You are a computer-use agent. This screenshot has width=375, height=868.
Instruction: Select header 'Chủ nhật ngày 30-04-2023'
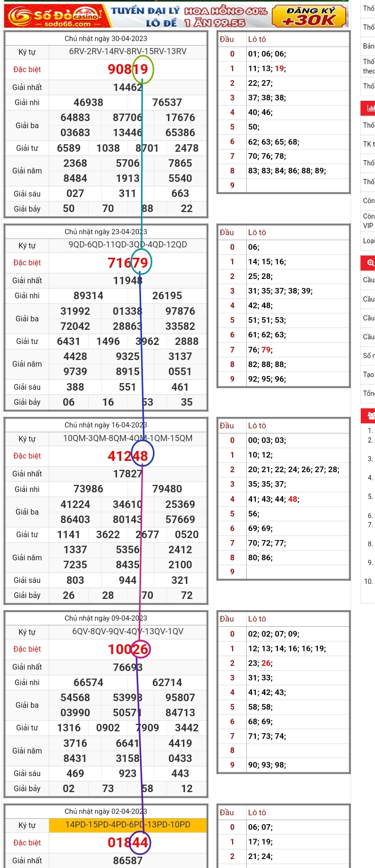click(106, 39)
